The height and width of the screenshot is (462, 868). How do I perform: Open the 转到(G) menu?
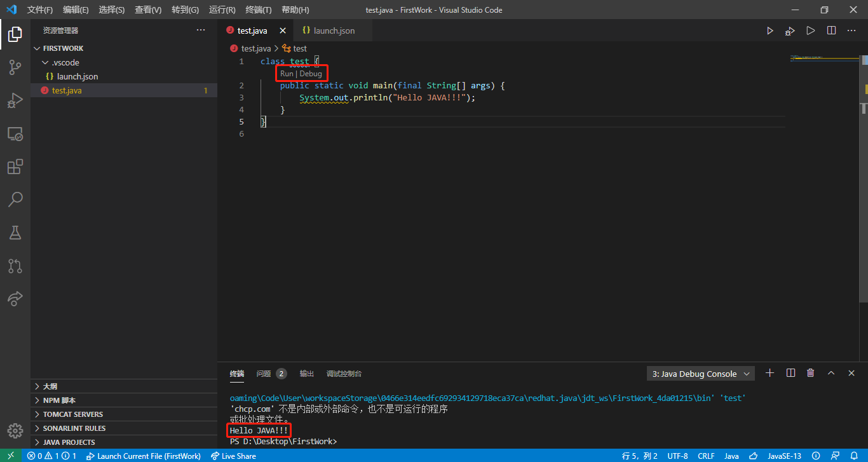(x=185, y=10)
